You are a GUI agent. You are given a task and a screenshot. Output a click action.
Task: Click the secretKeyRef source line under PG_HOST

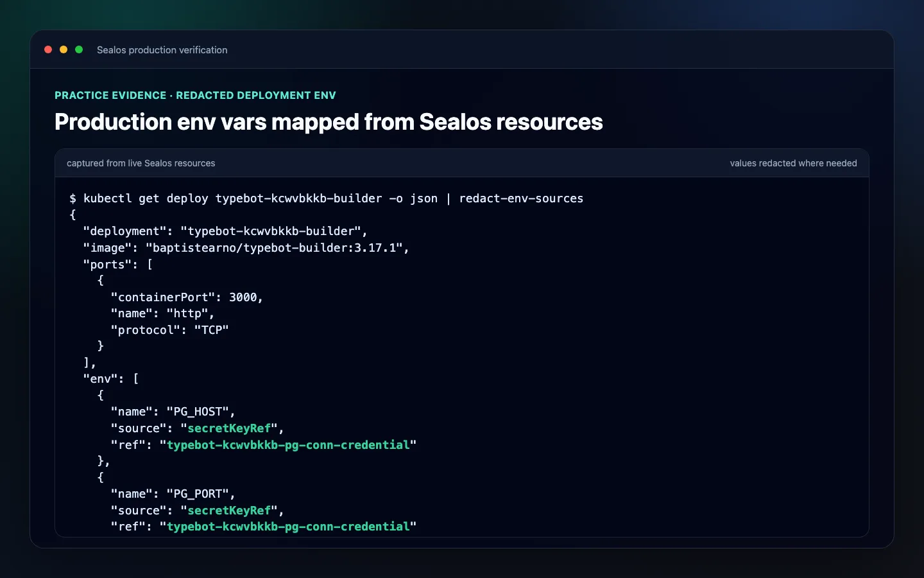pyautogui.click(x=197, y=428)
